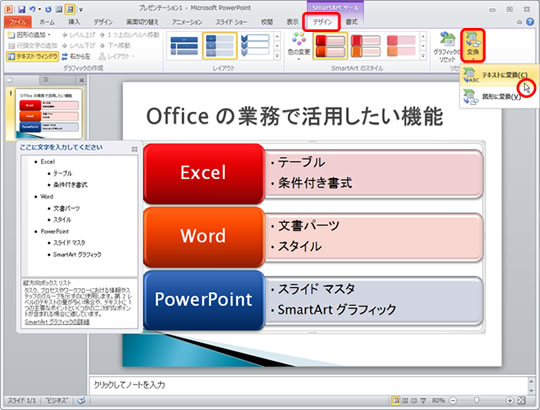Click the Undo arrow icon
The image size is (540, 410).
(x=32, y=9)
